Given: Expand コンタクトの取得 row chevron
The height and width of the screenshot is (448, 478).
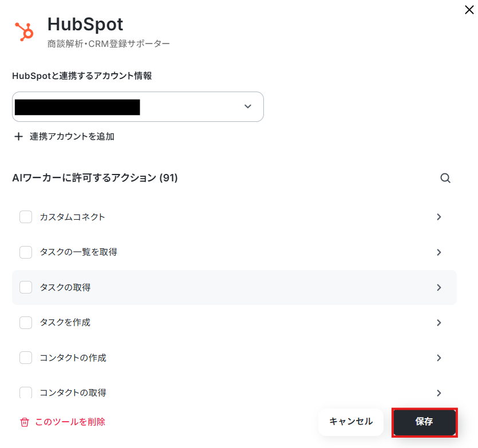Looking at the screenshot, I should [439, 393].
